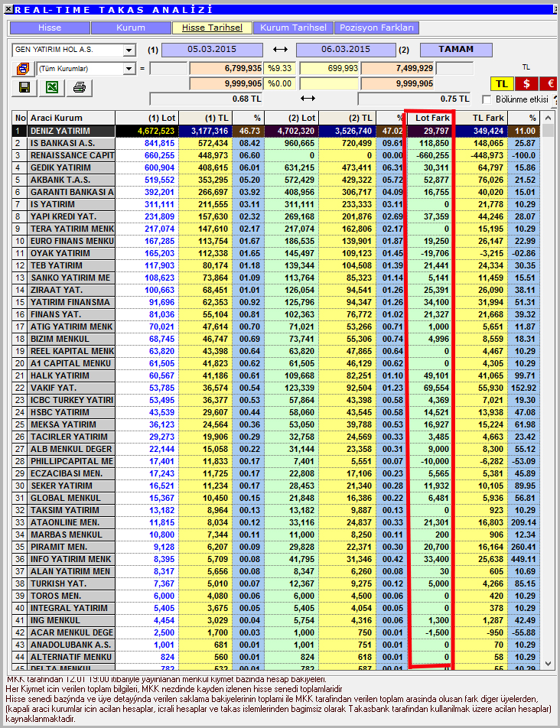Click GARANTI BANKASI A row

coord(276,192)
